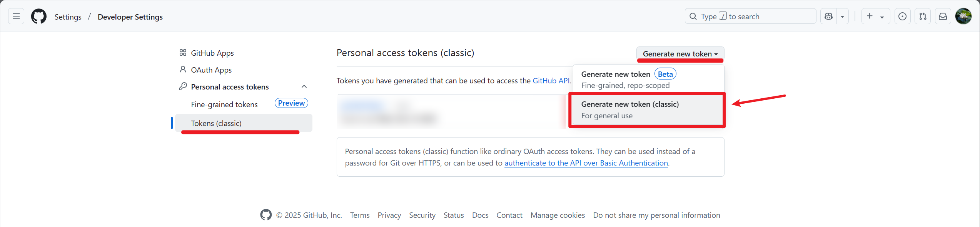980x227 pixels.
Task: Click the search input field
Action: click(750, 17)
